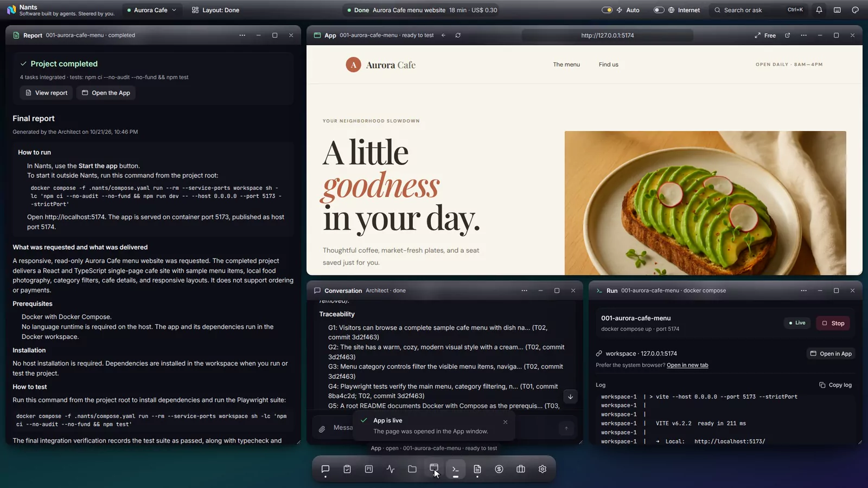This screenshot has height=488, width=868.
Task: Dismiss the App is live notification
Action: click(505, 422)
